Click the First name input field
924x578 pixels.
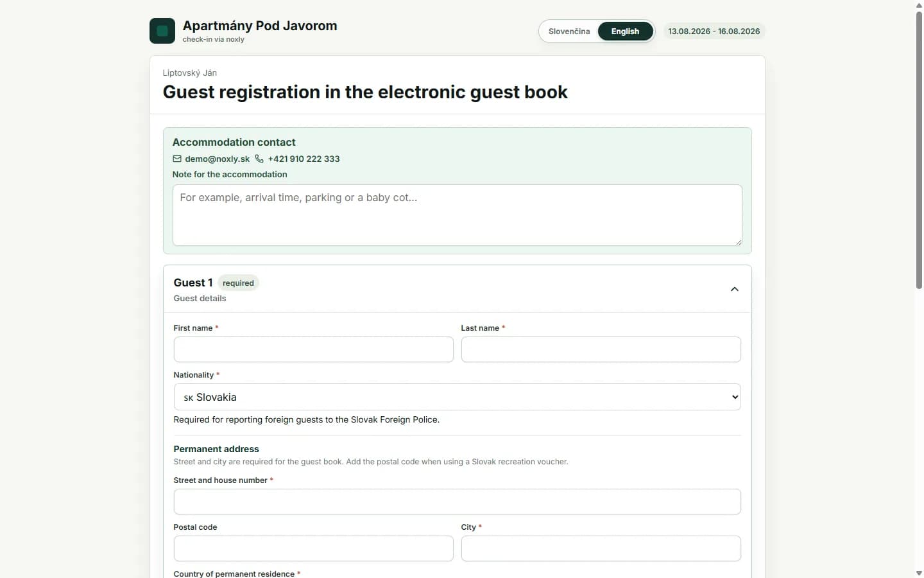[x=313, y=349]
